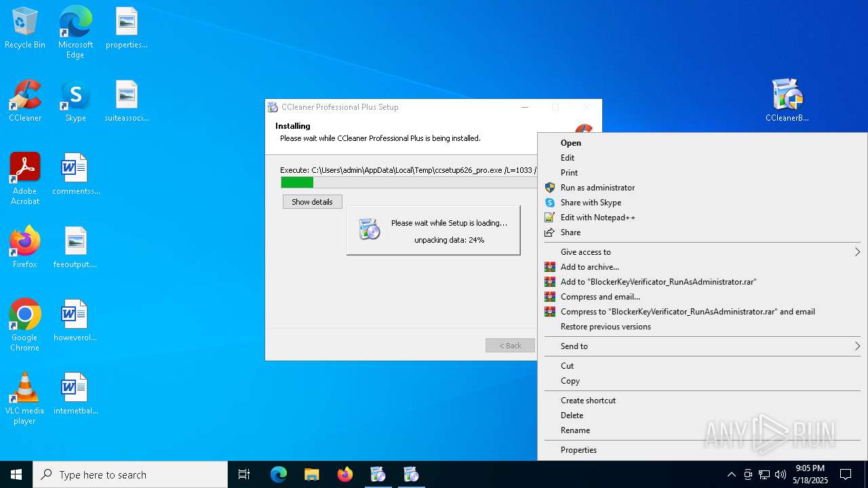
Task: Select the CCleanerB installer icon on desktop
Action: point(787,102)
